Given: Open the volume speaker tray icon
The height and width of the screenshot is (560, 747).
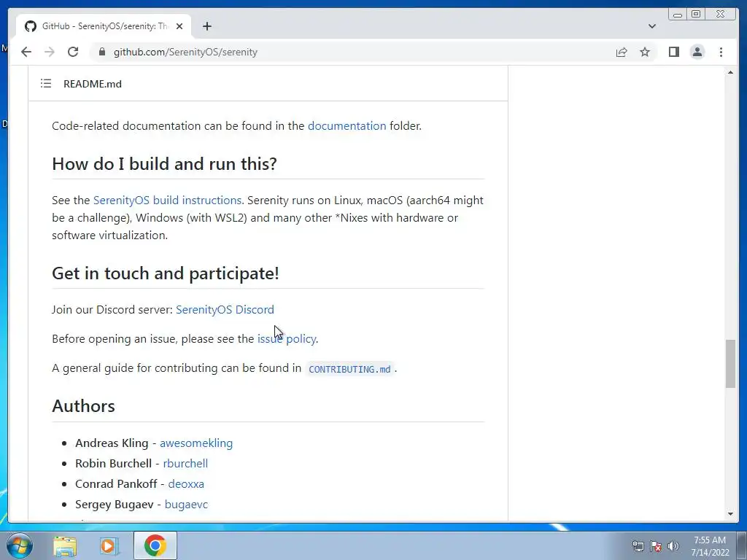Looking at the screenshot, I should click(673, 546).
